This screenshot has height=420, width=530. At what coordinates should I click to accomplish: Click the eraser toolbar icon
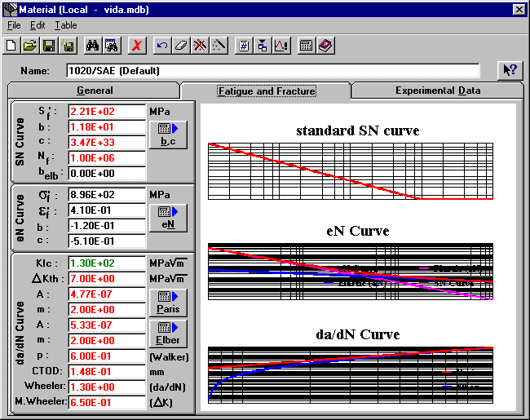(x=181, y=46)
